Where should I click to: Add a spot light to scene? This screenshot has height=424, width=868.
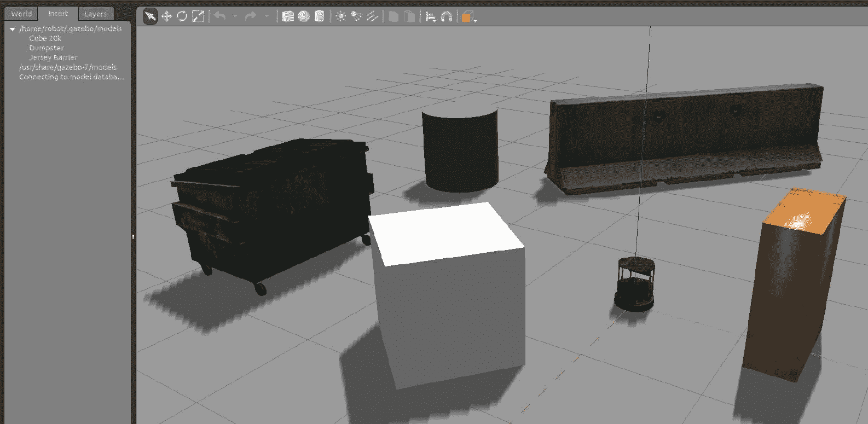(x=356, y=16)
